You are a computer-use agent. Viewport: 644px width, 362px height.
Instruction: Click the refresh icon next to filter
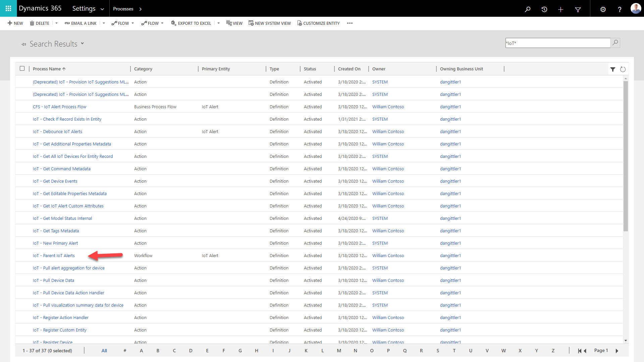pos(622,69)
